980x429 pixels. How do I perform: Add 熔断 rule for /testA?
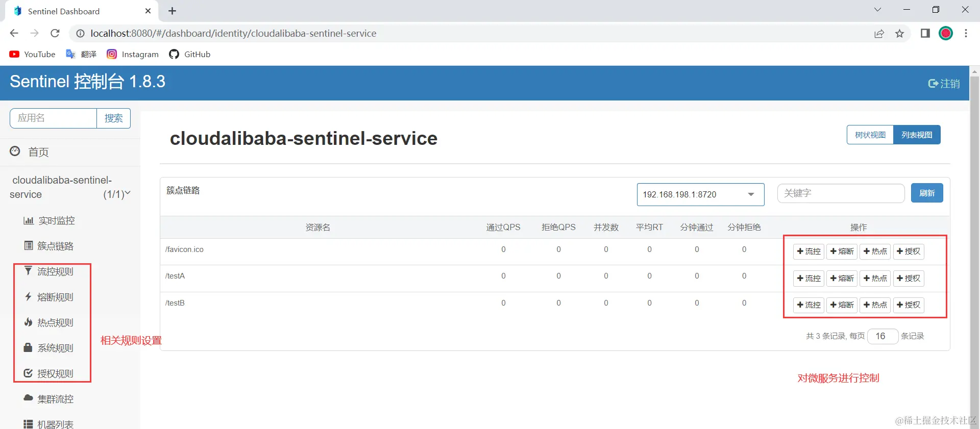[x=842, y=279]
